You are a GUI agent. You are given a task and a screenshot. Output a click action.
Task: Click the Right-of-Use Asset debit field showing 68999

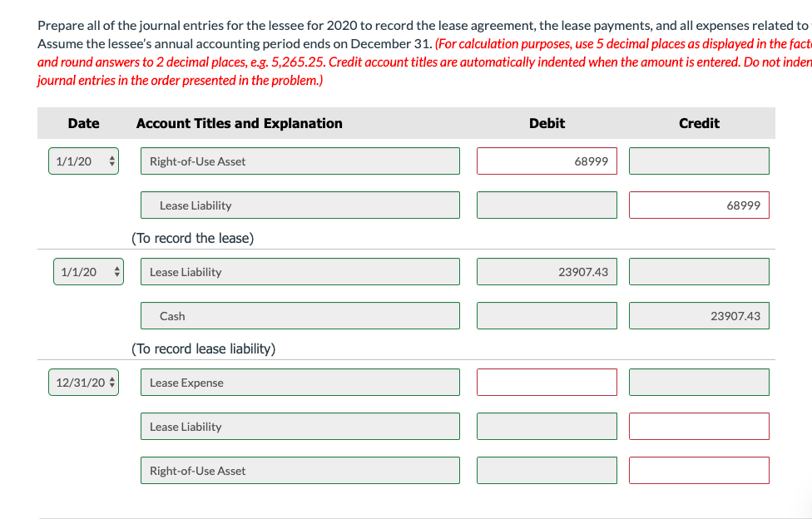tap(547, 161)
